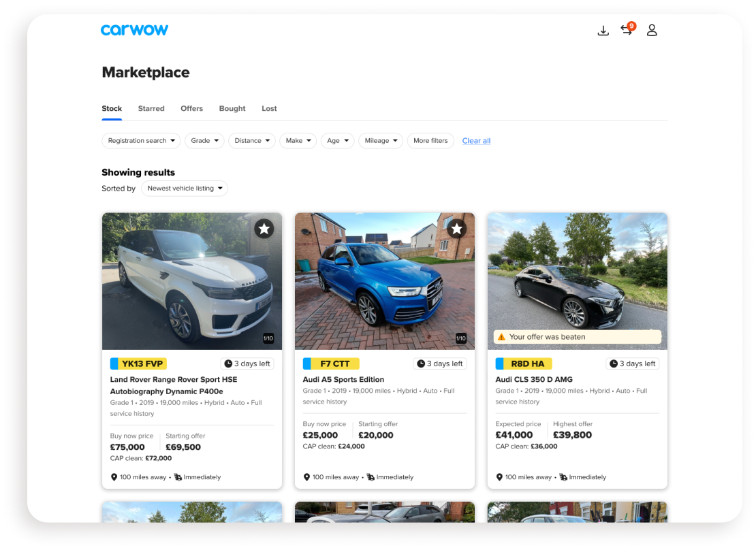Open the Lost tab

[269, 108]
